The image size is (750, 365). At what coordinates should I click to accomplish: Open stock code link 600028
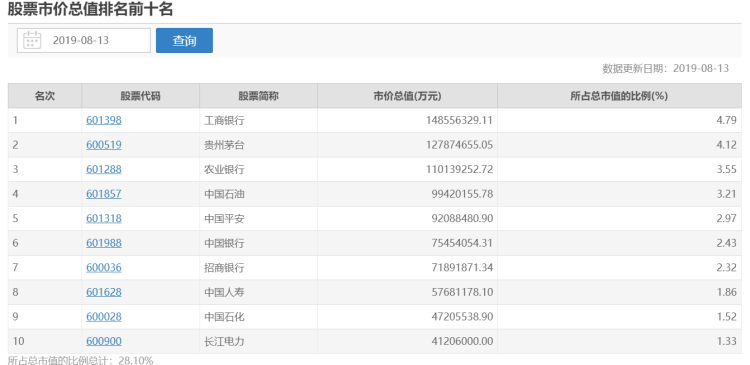pyautogui.click(x=104, y=317)
